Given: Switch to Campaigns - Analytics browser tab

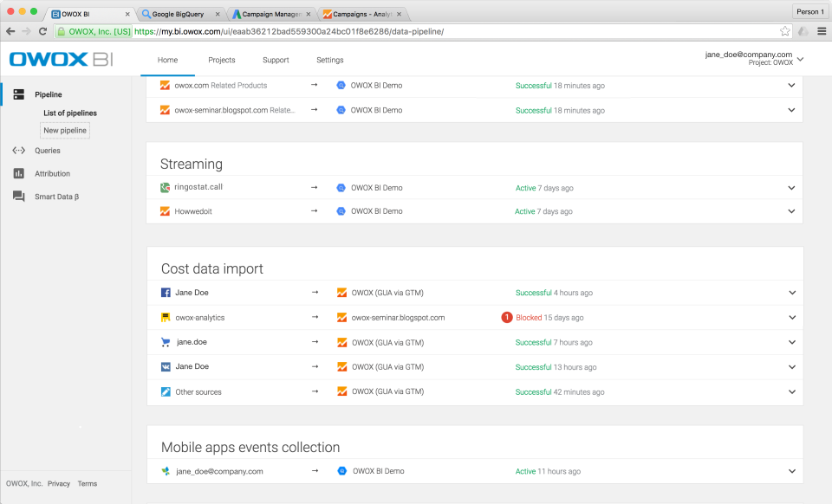Looking at the screenshot, I should 363,14.
